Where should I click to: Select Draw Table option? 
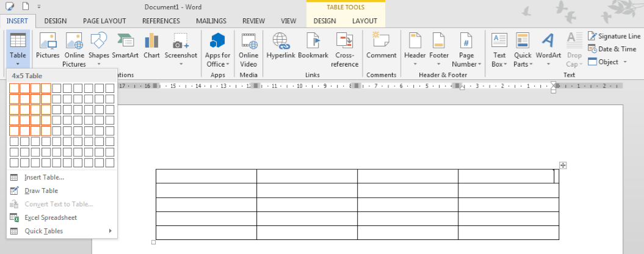coord(41,191)
